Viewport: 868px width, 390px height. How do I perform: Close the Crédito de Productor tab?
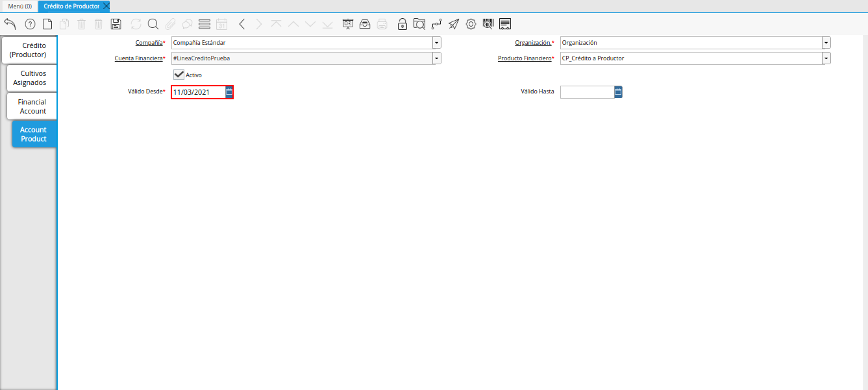point(106,6)
